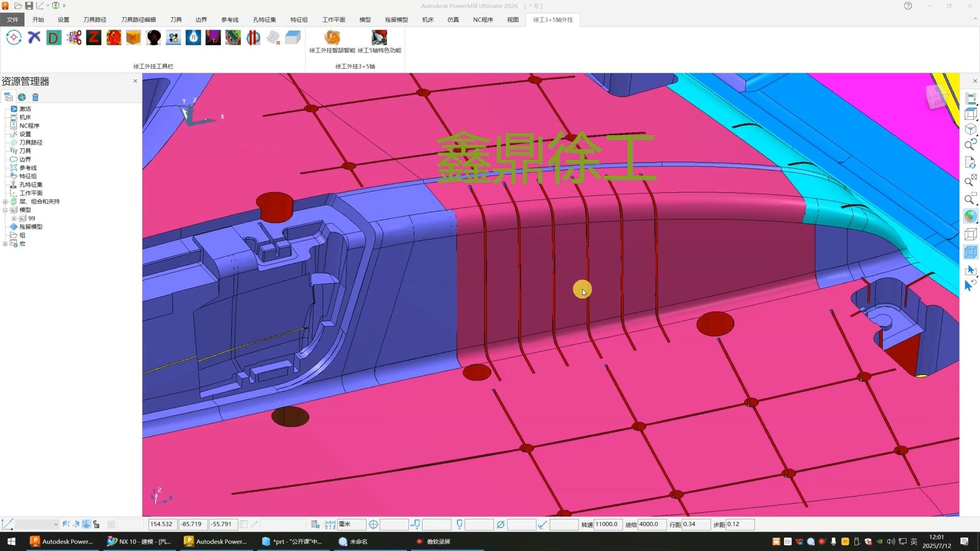The image size is (980, 551).
Task: Toggle the wireframe view button
Action: 970,234
